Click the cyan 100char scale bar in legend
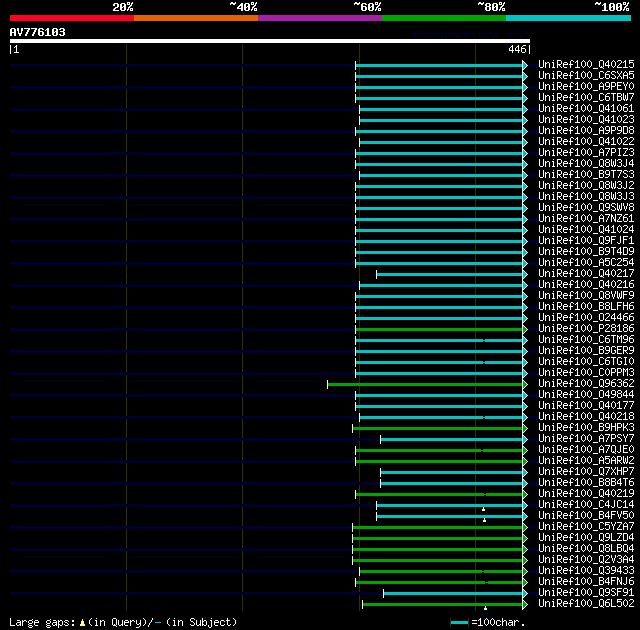The width and height of the screenshot is (640, 630). point(459,623)
